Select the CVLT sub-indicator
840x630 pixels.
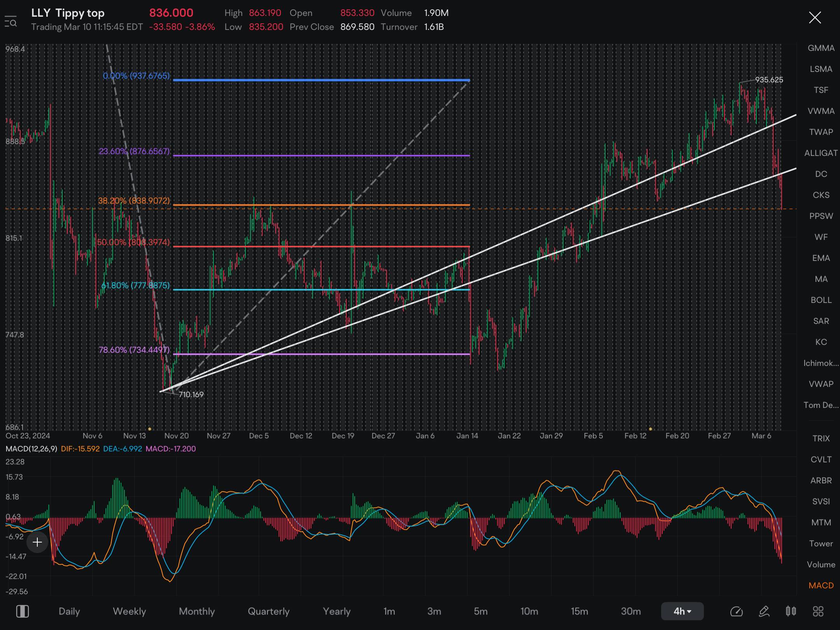pyautogui.click(x=821, y=460)
